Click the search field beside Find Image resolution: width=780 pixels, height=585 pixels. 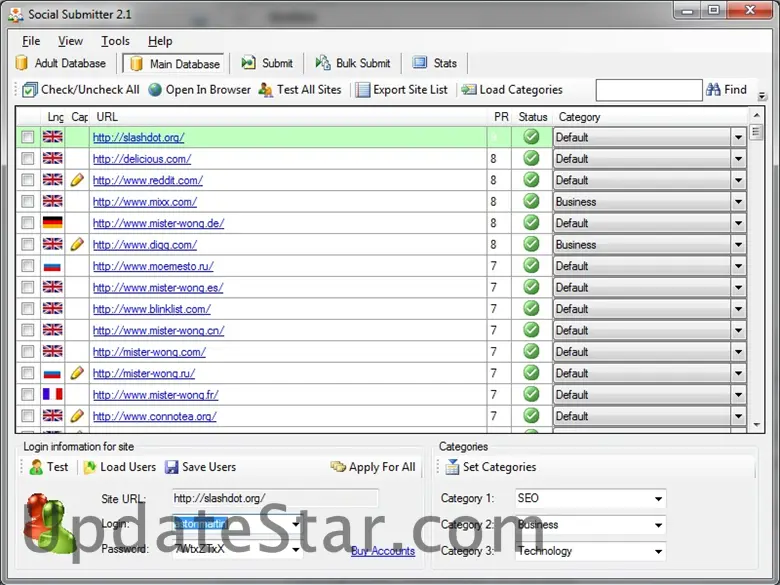point(648,90)
